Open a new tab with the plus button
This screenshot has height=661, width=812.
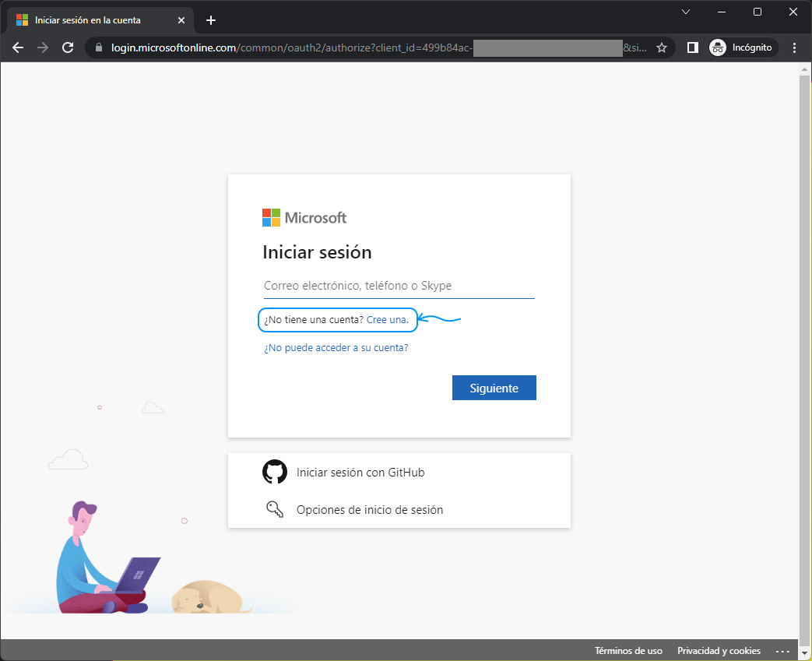211,20
